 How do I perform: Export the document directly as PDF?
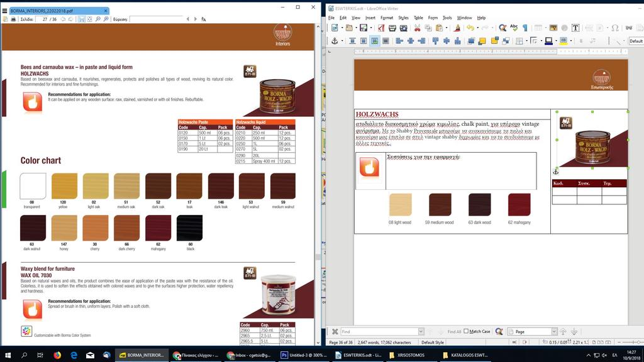tap(382, 28)
